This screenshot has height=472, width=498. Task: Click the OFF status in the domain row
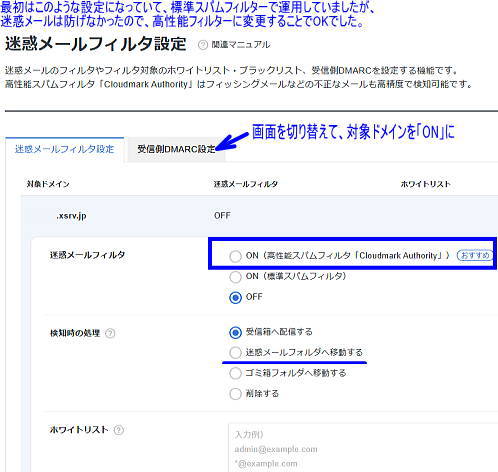click(x=222, y=216)
